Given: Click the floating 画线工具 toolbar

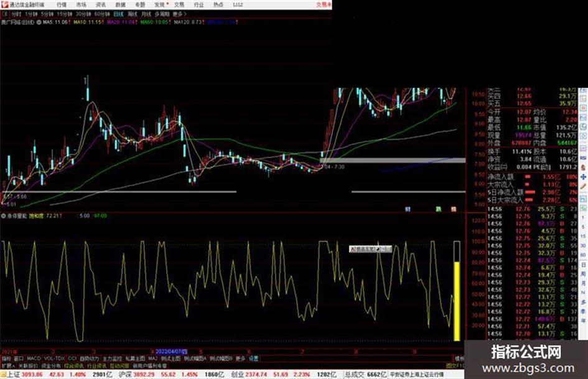Looking at the screenshot, I should point(370,249).
